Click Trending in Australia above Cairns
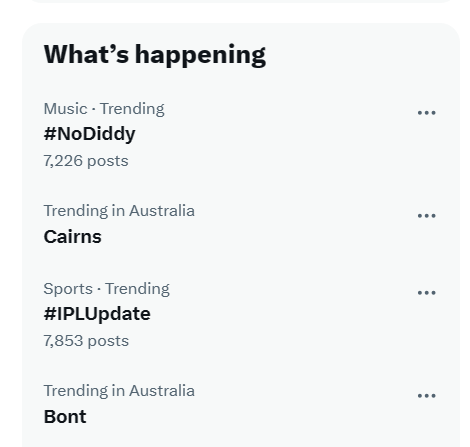This screenshot has height=447, width=470. [119, 211]
